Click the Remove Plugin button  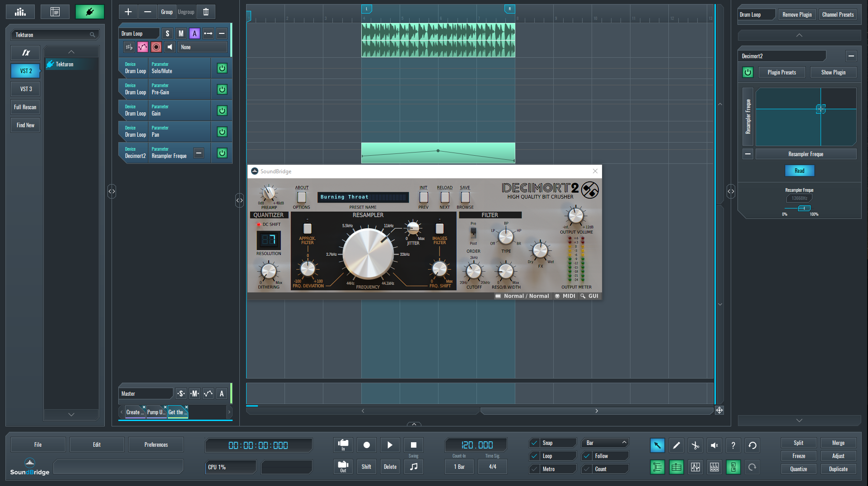pos(797,14)
